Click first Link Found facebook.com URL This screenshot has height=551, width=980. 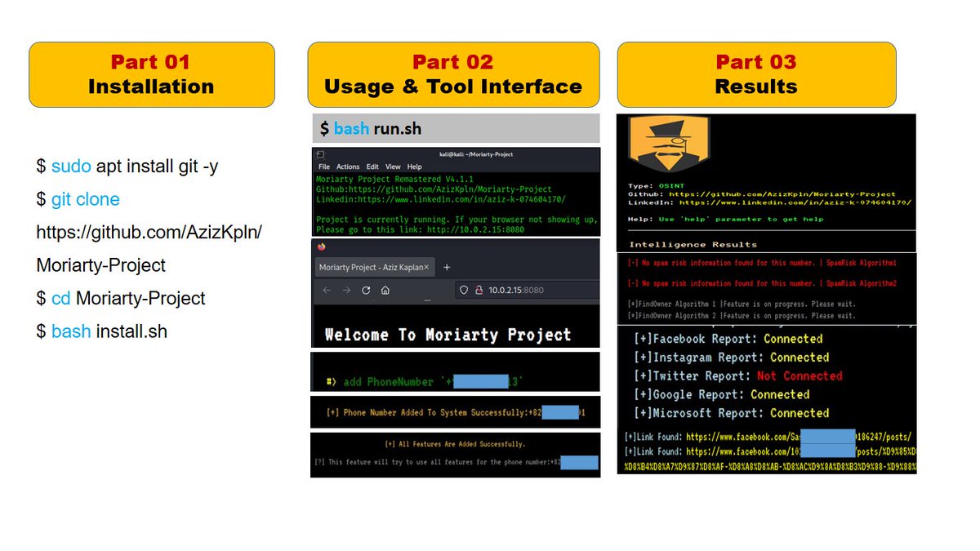click(x=798, y=437)
